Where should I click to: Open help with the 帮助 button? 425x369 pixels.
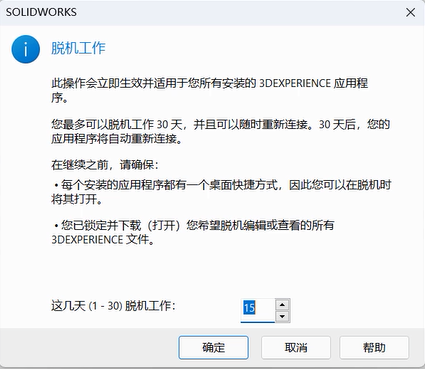tap(374, 347)
